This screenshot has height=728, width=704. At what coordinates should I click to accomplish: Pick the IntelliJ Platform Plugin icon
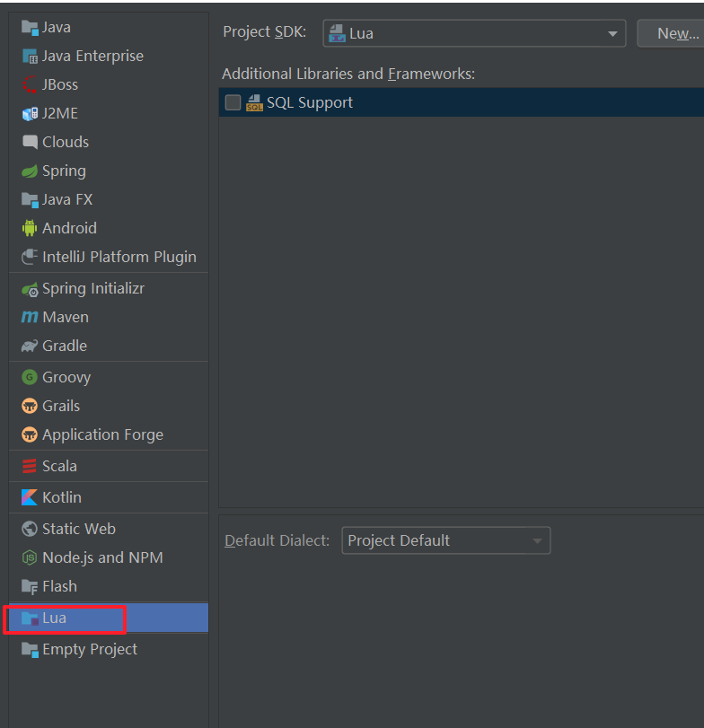pos(30,257)
